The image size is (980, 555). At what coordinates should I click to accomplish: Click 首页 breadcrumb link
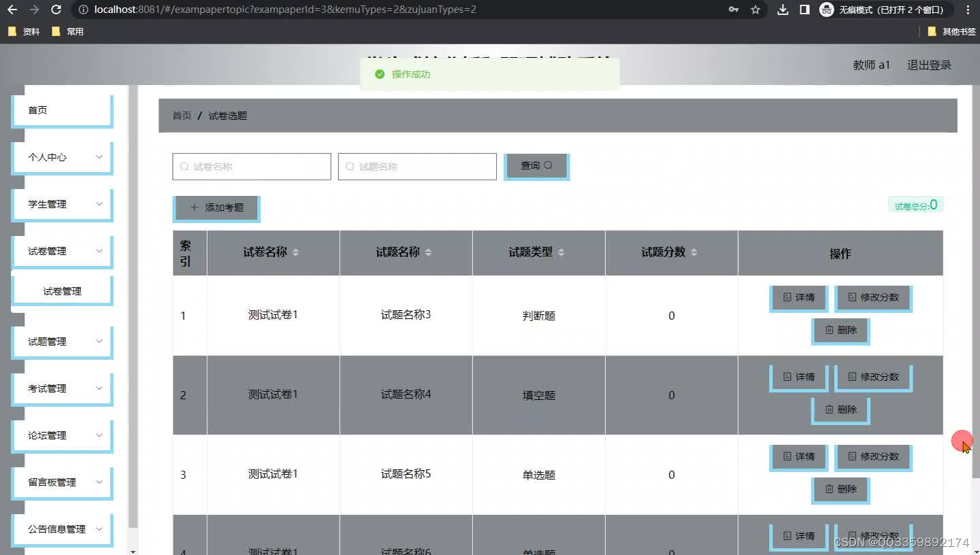pyautogui.click(x=182, y=116)
